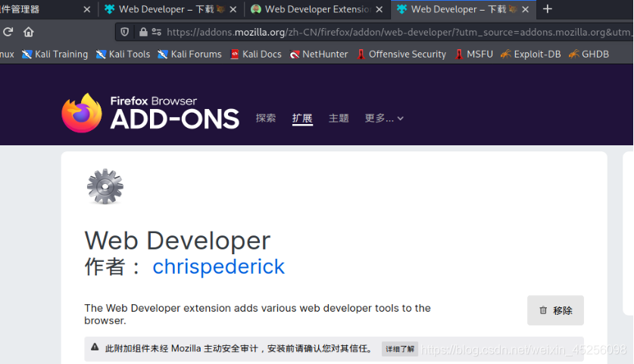
Task: Click the Web Developer gear icon
Action: pyautogui.click(x=105, y=186)
